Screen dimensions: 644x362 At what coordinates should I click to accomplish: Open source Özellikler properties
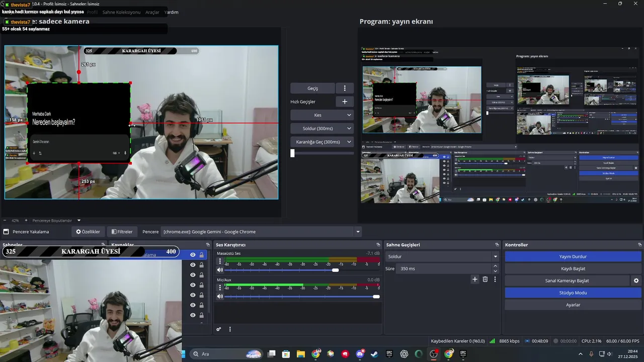tap(88, 232)
